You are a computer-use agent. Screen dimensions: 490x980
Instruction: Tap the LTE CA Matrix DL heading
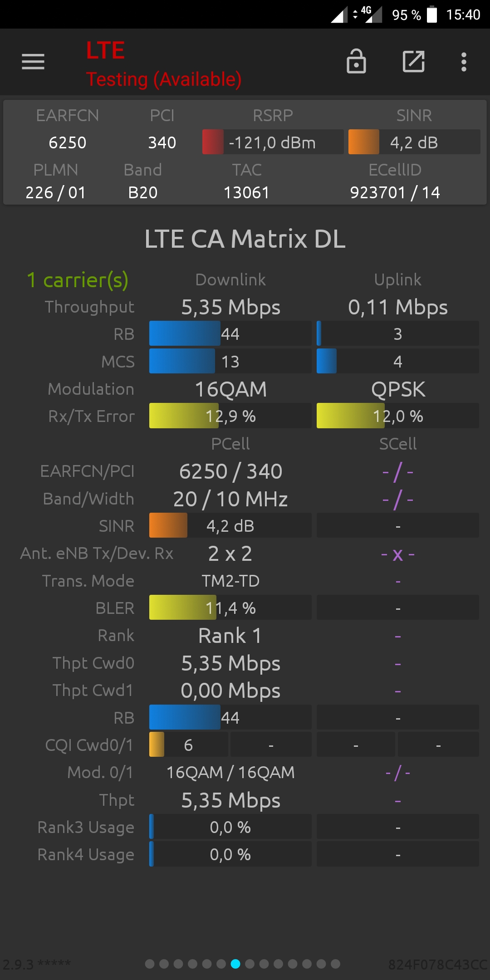click(245, 239)
